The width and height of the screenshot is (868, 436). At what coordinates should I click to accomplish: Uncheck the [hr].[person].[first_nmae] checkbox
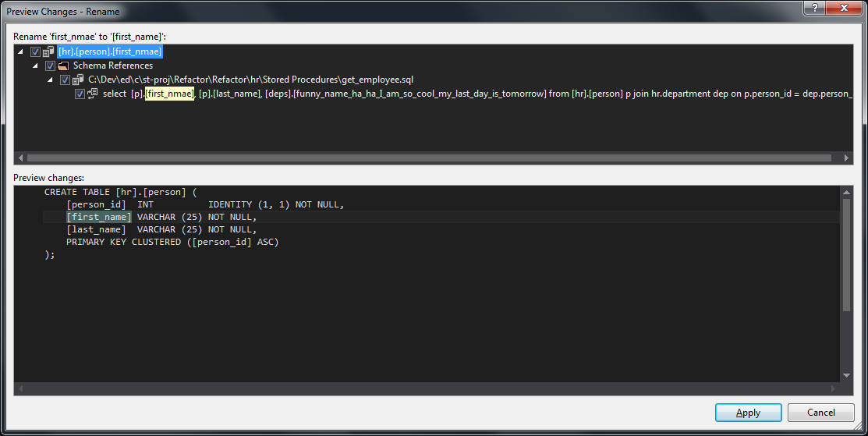click(x=35, y=52)
